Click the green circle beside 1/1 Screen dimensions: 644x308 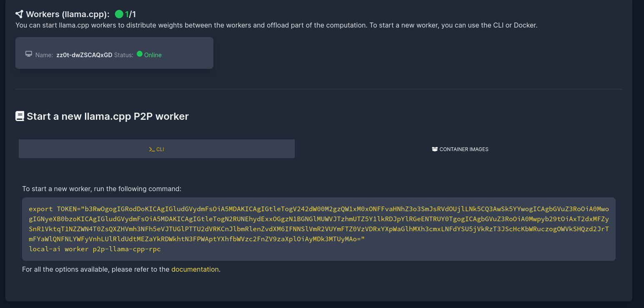(x=119, y=14)
